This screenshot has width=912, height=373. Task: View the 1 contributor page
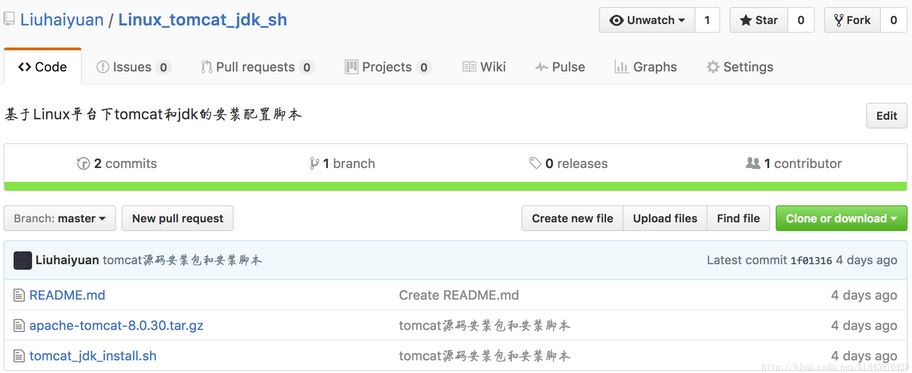click(x=793, y=164)
